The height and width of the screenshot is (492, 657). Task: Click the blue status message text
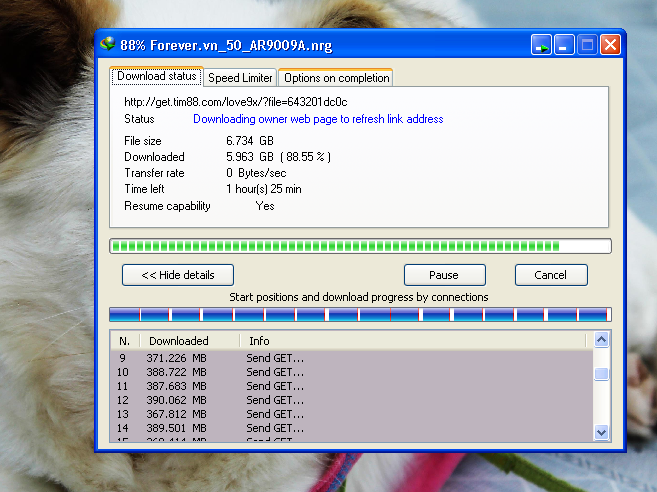[x=318, y=119]
